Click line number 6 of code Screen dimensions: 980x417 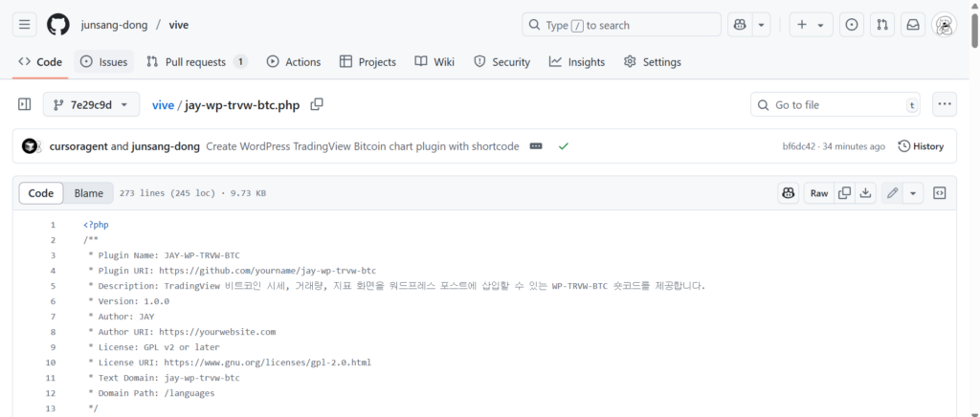[54, 301]
